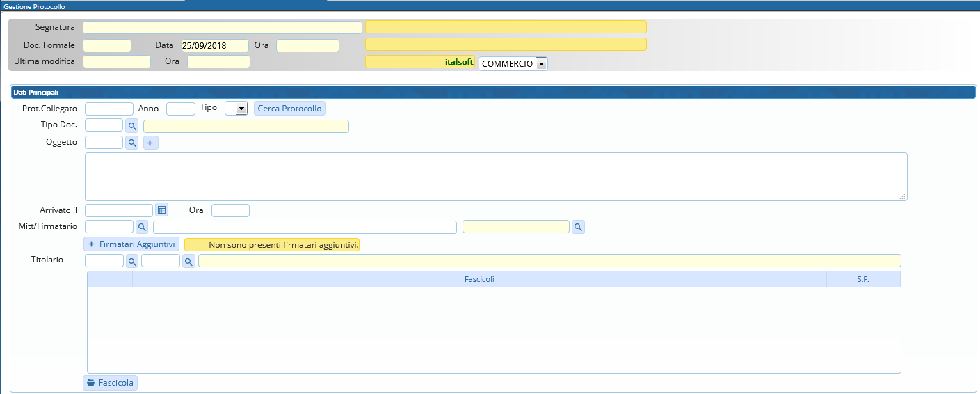Click Firmatari Aggiuntivi button
This screenshot has width=980, height=394.
pos(131,244)
